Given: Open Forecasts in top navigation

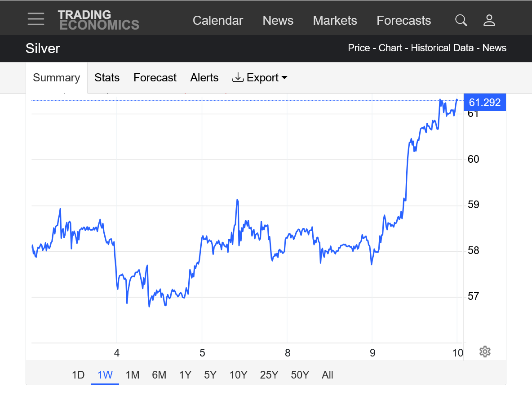Looking at the screenshot, I should (x=403, y=21).
